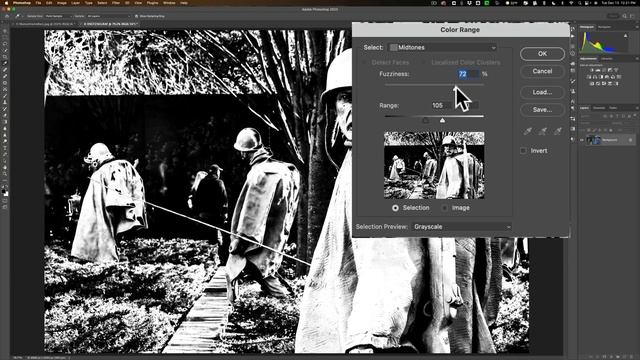Click the histogram cached data warning triangle

[x=625, y=36]
